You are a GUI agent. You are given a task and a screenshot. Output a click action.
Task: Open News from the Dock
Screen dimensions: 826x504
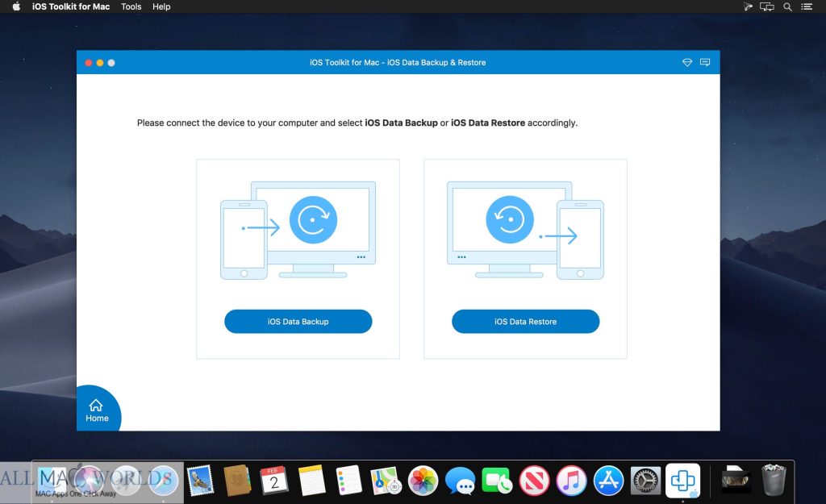point(534,481)
